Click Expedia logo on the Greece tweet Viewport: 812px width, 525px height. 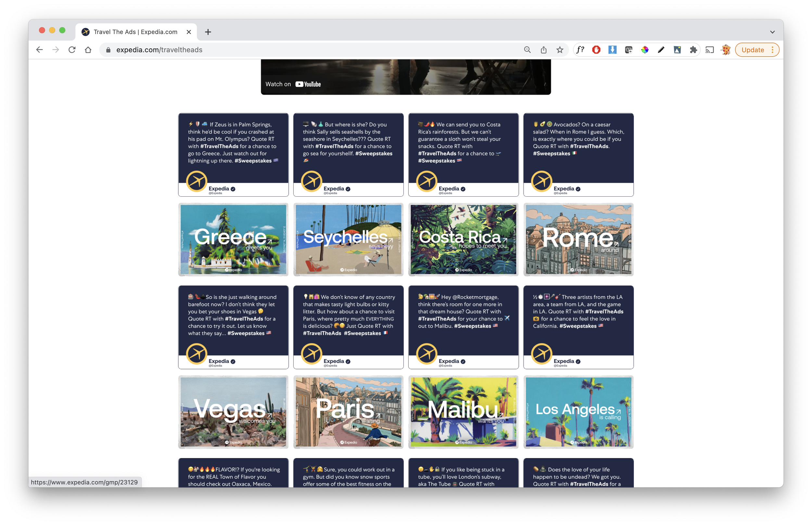coord(197,181)
